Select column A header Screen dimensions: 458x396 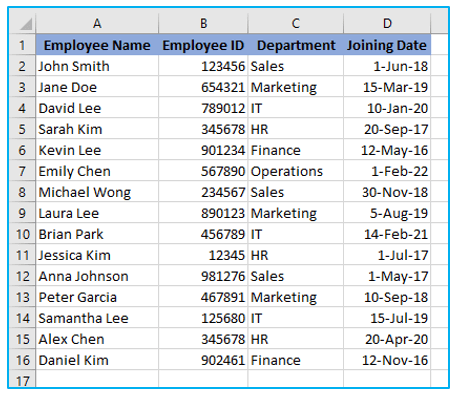tap(97, 23)
